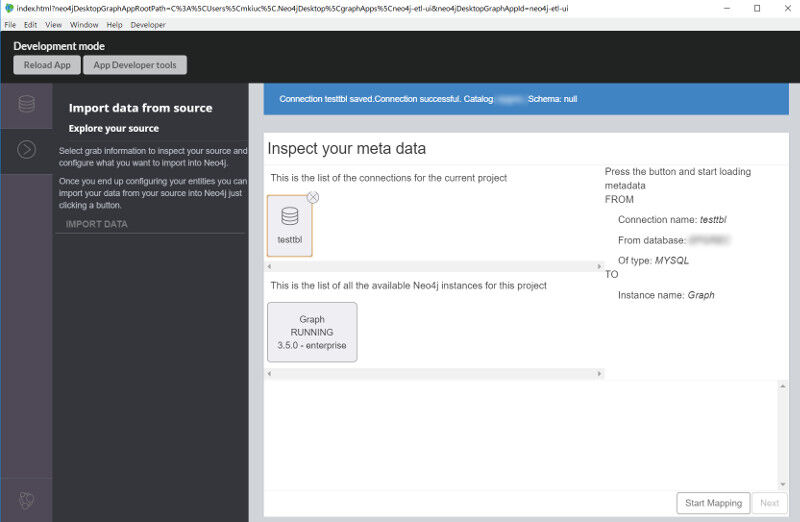The height and width of the screenshot is (522, 800).
Task: Click the Start Mapping button
Action: (713, 503)
